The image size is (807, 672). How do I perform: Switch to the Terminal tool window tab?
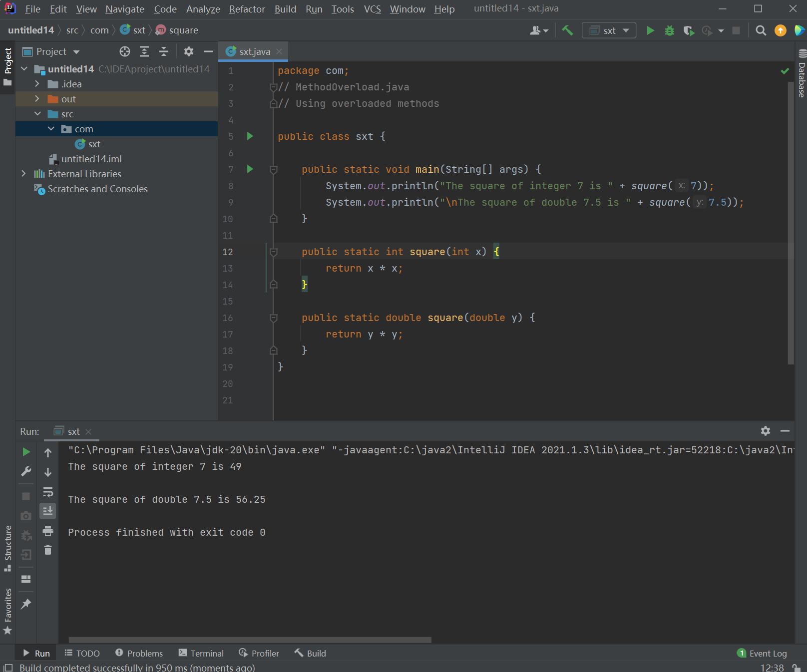[201, 653]
